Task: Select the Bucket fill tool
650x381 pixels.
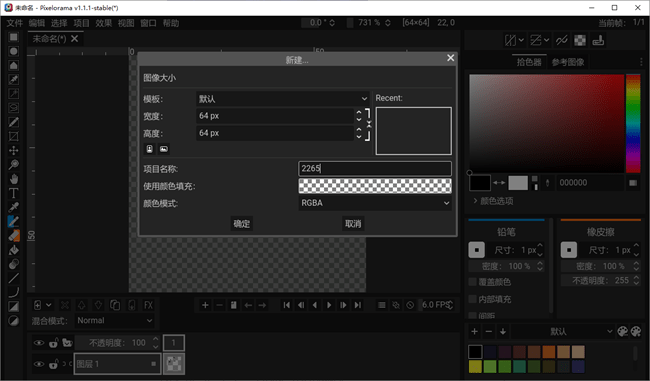Action: pos(13,250)
